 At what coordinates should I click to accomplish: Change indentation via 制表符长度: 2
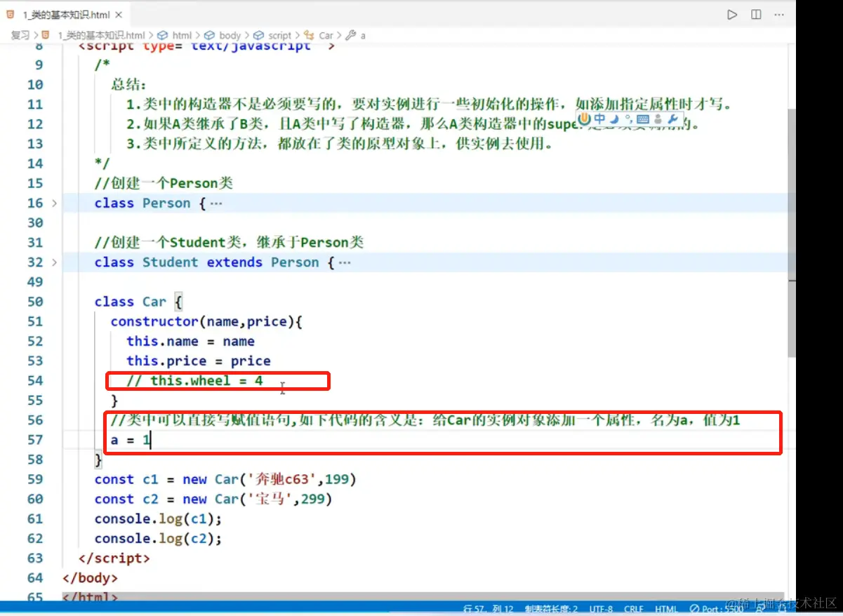click(552, 608)
